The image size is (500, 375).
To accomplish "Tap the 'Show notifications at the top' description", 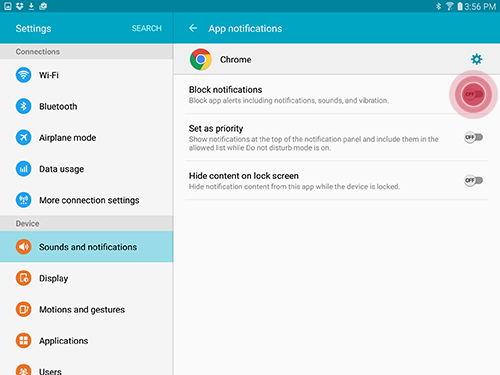I will [x=314, y=143].
